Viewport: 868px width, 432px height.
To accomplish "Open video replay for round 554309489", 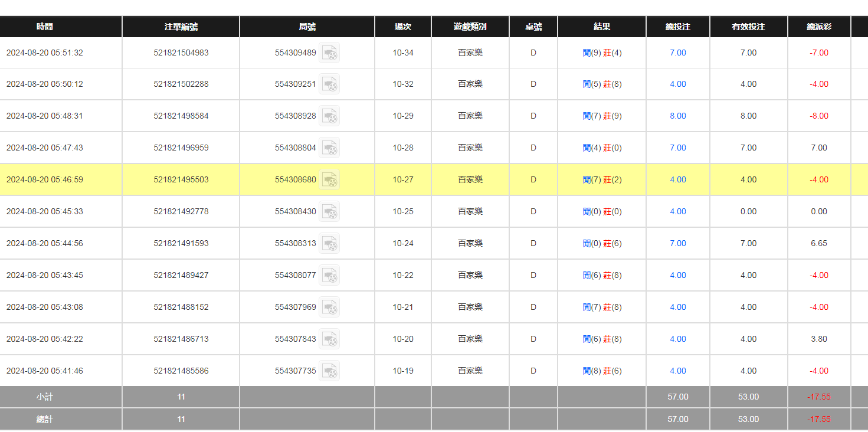I will [x=329, y=53].
